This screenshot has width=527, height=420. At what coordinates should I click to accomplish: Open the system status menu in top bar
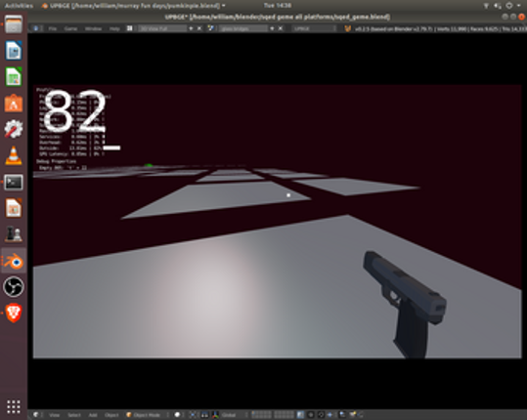[504, 5]
